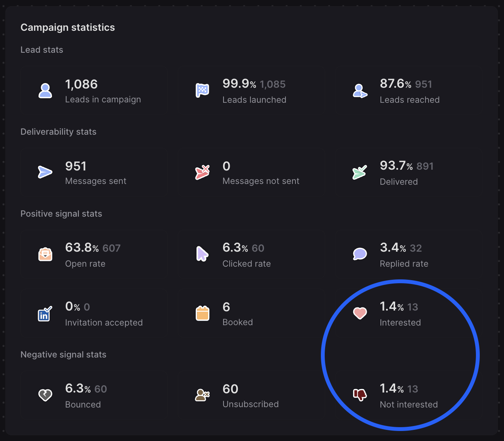Viewport: 504px width, 441px height.
Task: Click the broken heart Bounced icon
Action: [x=45, y=395]
